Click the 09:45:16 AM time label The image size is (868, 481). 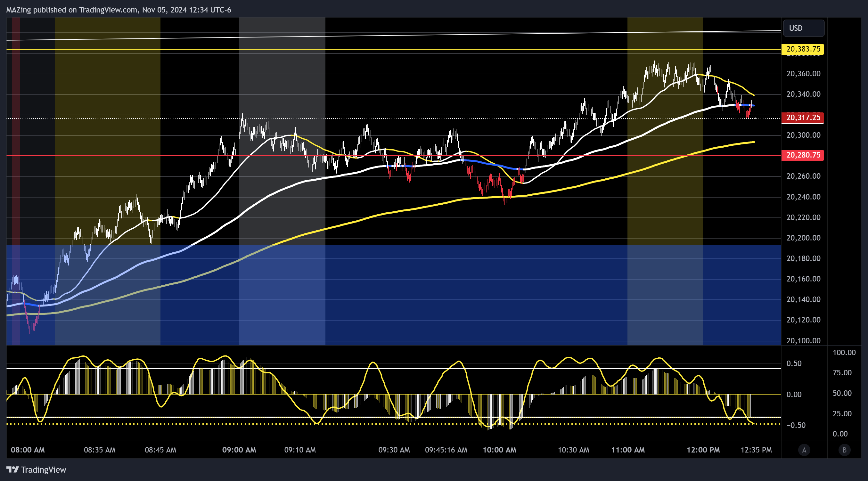(446, 450)
